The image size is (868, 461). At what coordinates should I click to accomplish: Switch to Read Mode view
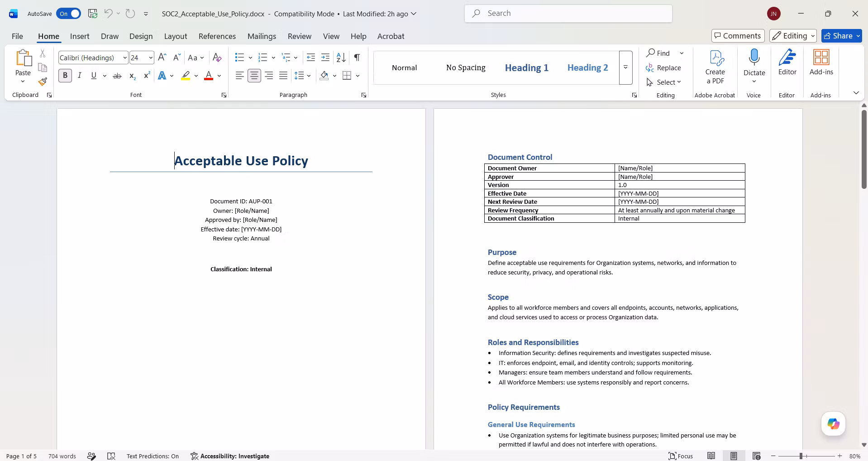pyautogui.click(x=711, y=456)
